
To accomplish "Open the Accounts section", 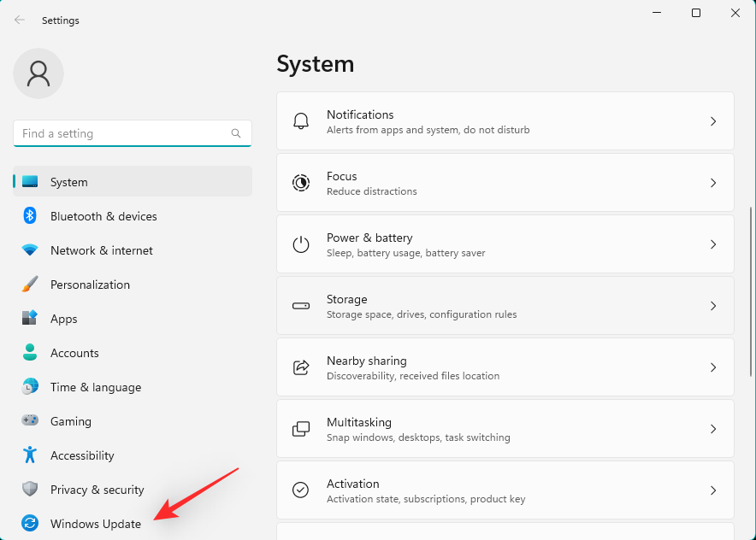I will coord(74,353).
